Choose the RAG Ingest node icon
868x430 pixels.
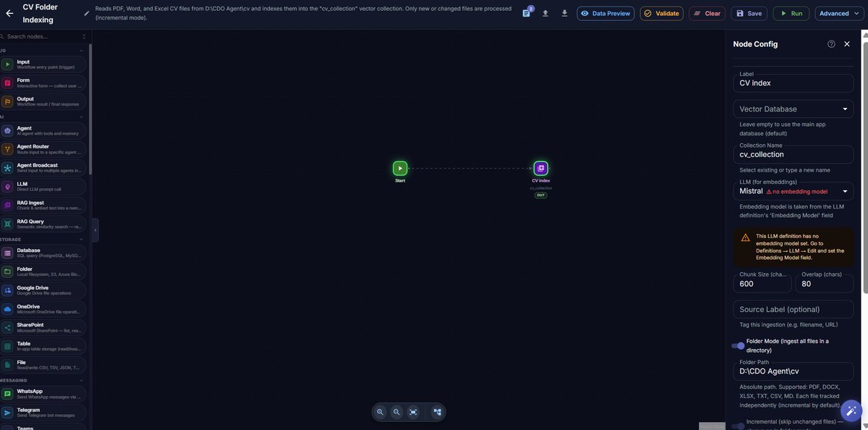7,206
